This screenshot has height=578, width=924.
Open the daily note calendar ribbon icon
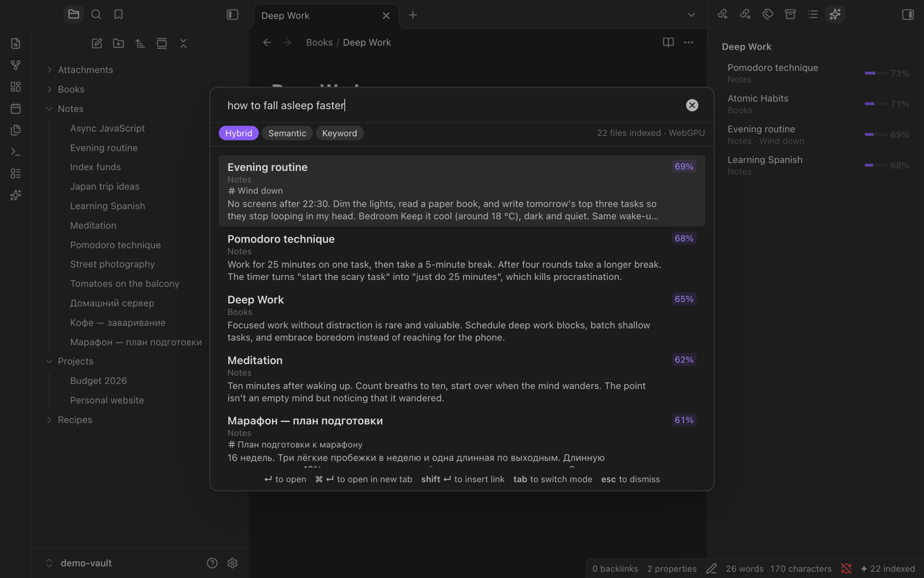tap(16, 108)
